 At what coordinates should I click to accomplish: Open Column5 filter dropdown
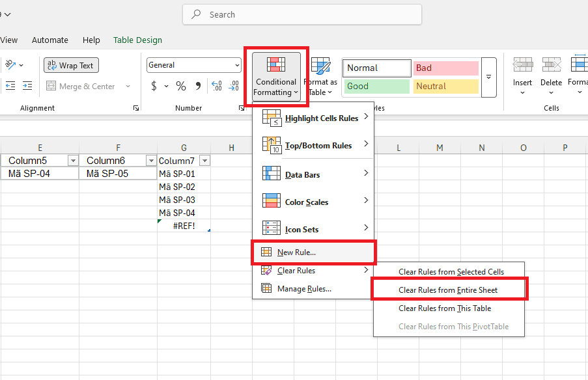(73, 161)
